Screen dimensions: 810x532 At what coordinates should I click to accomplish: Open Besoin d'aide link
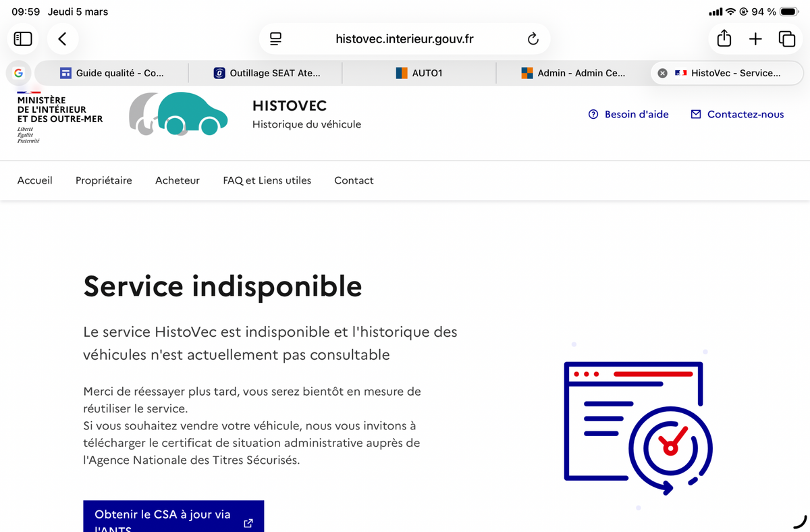pyautogui.click(x=628, y=115)
